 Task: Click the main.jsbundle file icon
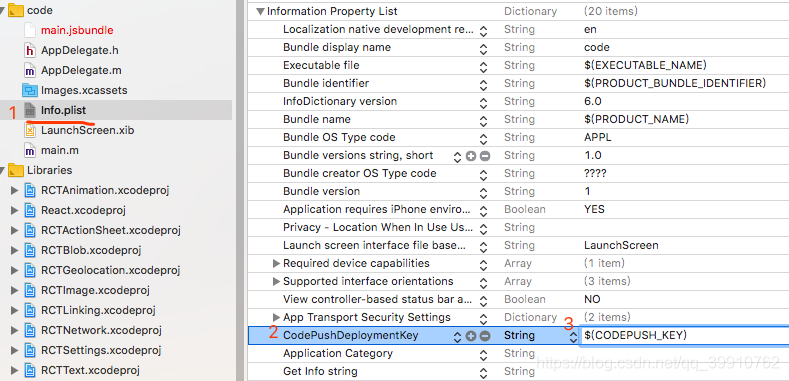click(x=30, y=30)
